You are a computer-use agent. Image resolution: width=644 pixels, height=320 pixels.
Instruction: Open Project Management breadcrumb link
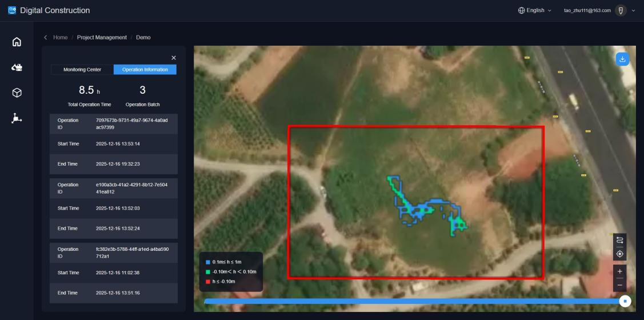click(102, 38)
